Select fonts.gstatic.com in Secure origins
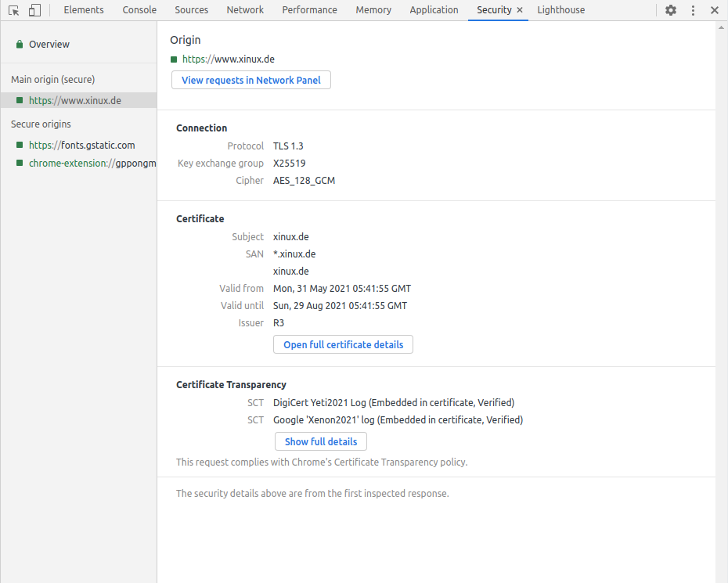Screen dimensions: 728x583 tap(81, 145)
